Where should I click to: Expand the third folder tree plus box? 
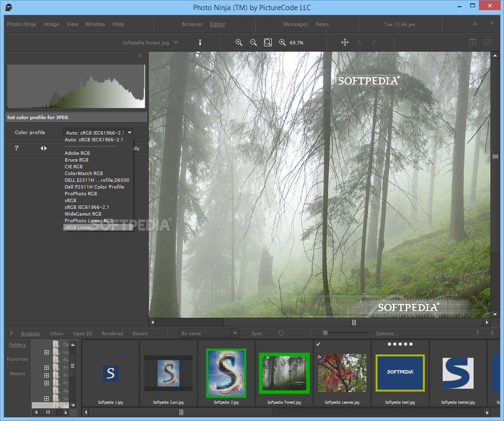coord(47,375)
